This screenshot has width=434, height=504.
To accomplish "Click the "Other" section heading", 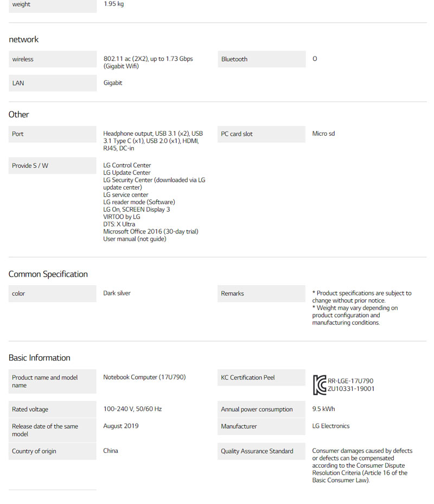I will click(x=19, y=115).
